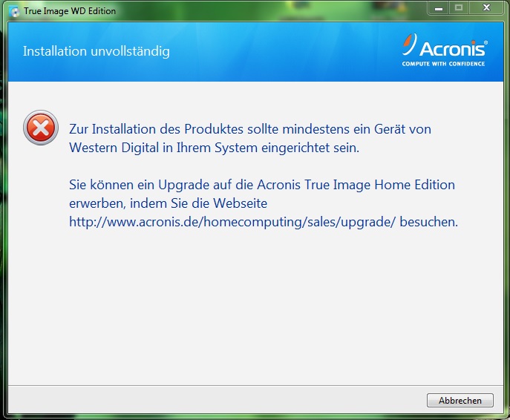
Task: Click the 'erwerben, indem Sie die Webseite' line
Action: (169, 203)
